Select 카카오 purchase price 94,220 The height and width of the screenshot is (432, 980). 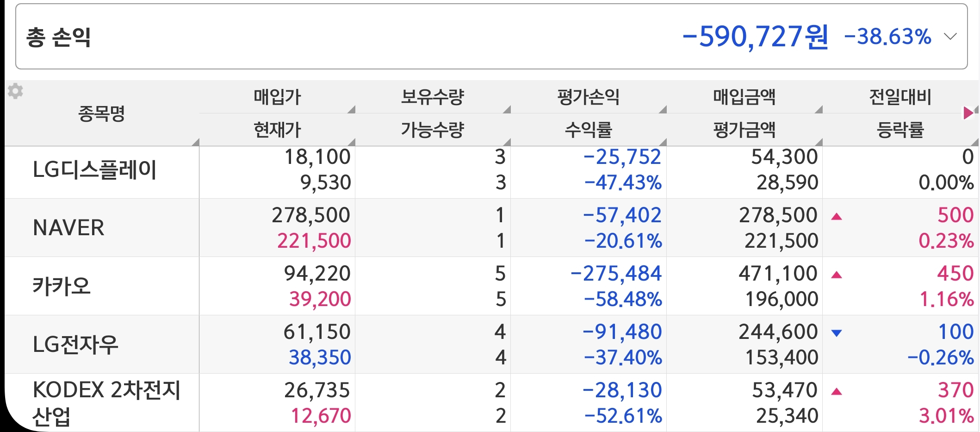pyautogui.click(x=317, y=273)
